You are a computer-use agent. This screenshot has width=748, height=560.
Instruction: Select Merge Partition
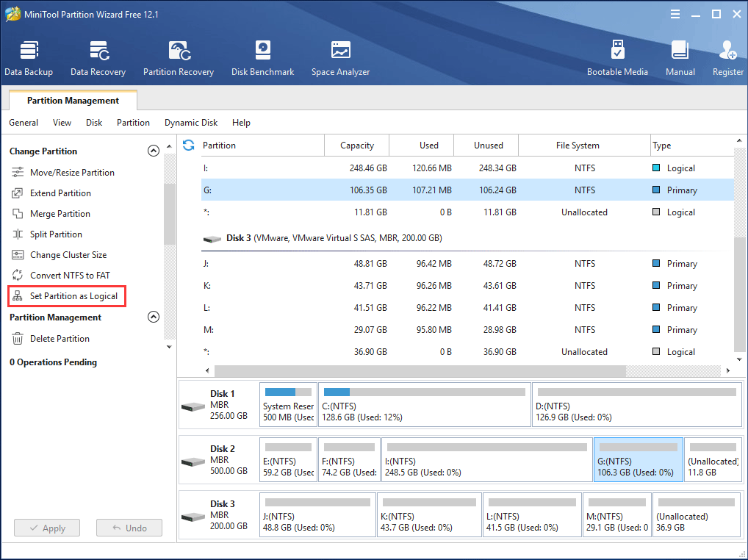tap(51, 213)
